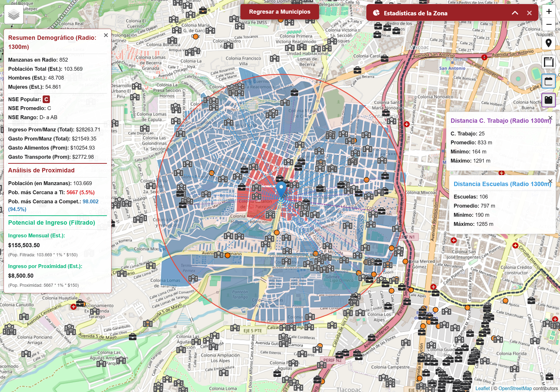Zoom out of the map
Screen dimensions: 560x392
click(549, 24)
